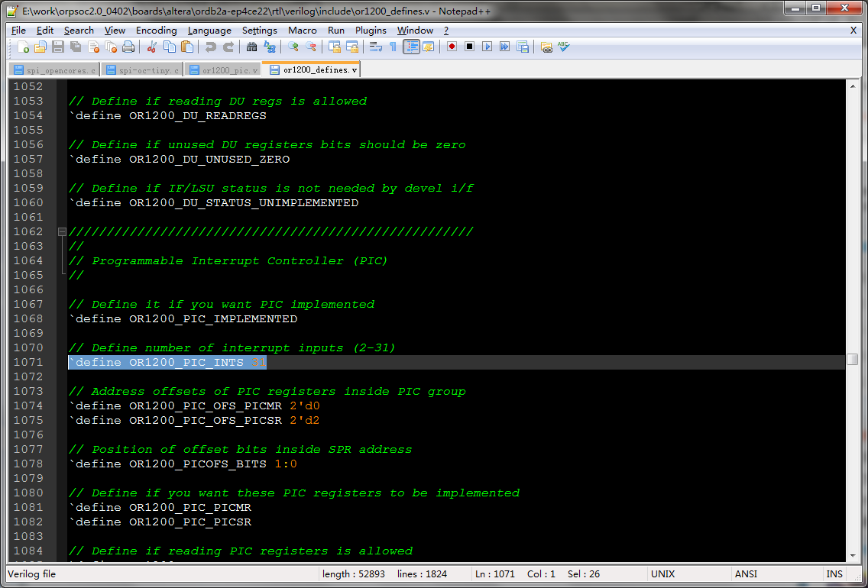Start macro recording with red dot
The image size is (868, 588).
(452, 47)
